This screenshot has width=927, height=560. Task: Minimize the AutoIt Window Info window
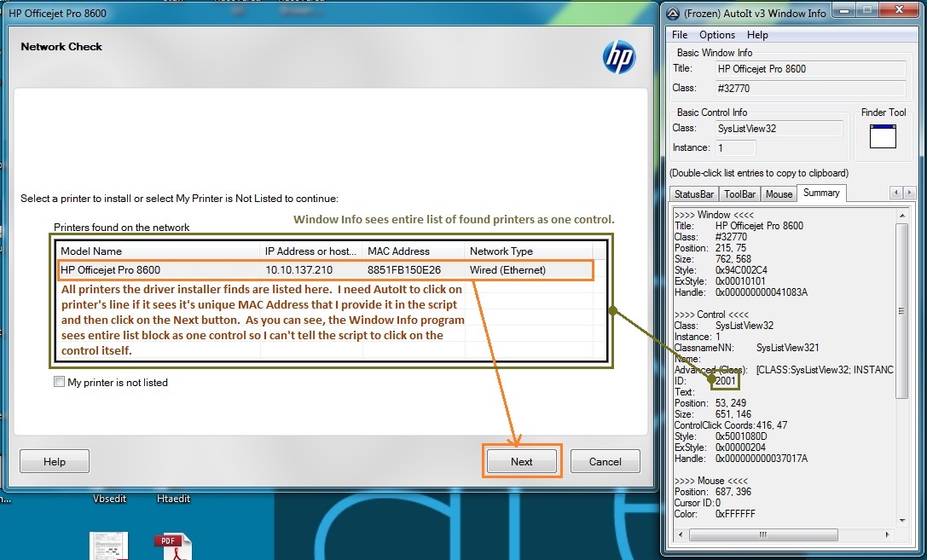pyautogui.click(x=844, y=10)
